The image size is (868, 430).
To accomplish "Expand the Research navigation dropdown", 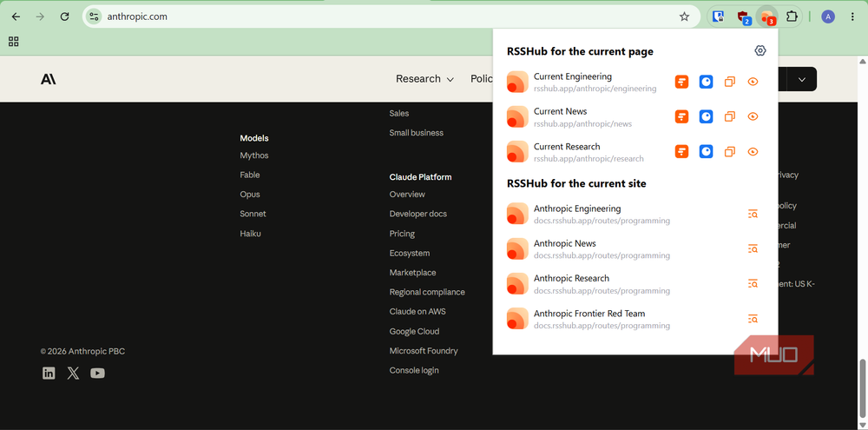I will coord(424,79).
